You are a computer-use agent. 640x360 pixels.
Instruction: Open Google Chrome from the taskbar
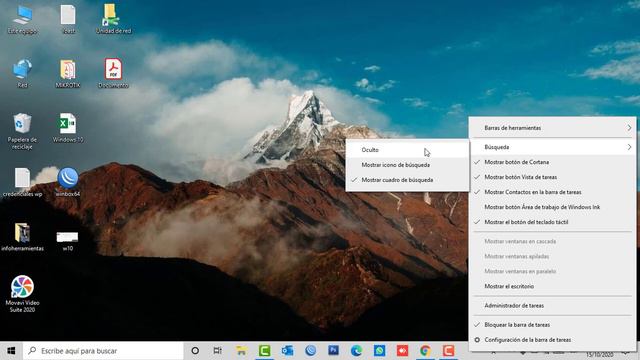(x=425, y=351)
